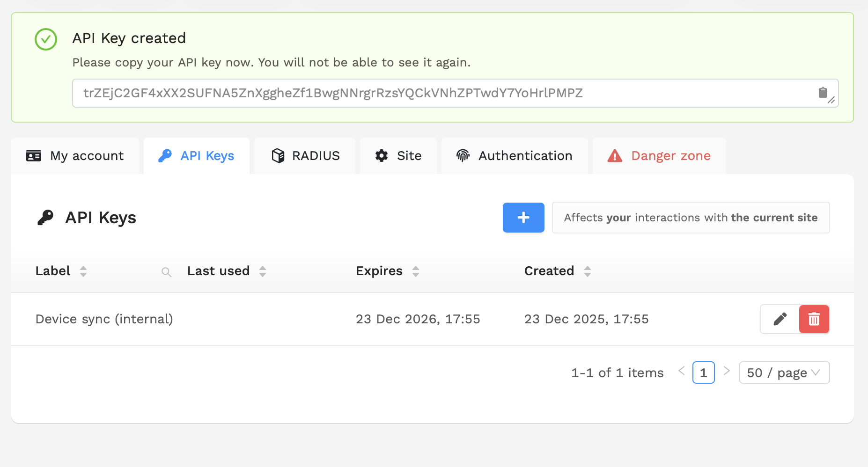Open the RADIUS tab
Viewport: 868px width, 467px height.
click(x=306, y=156)
